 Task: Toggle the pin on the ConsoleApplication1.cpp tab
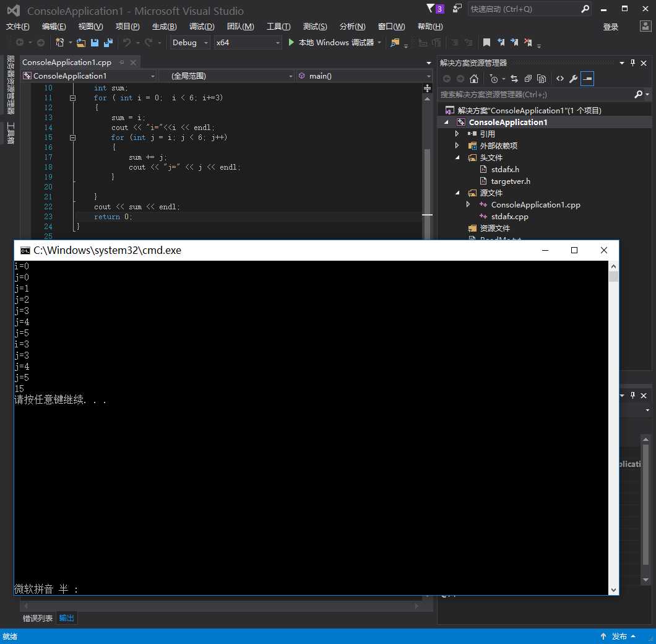point(122,63)
